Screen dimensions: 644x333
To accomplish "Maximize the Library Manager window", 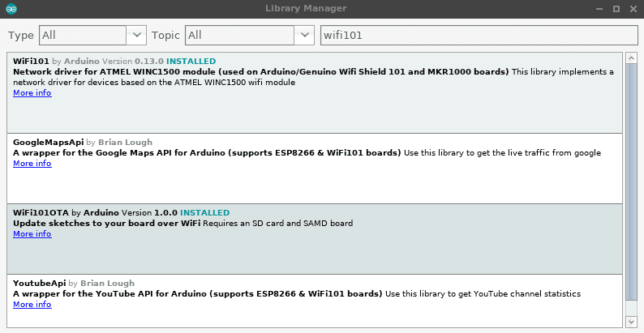I will pos(616,8).
